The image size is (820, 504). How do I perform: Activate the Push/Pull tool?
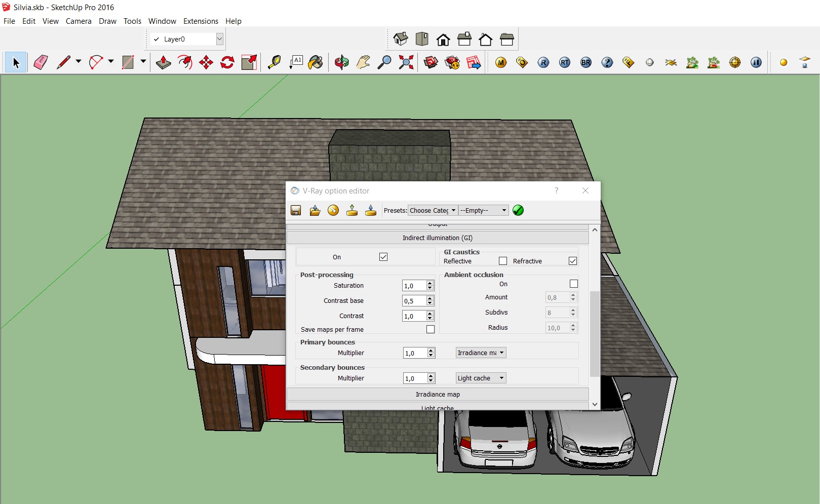click(163, 62)
